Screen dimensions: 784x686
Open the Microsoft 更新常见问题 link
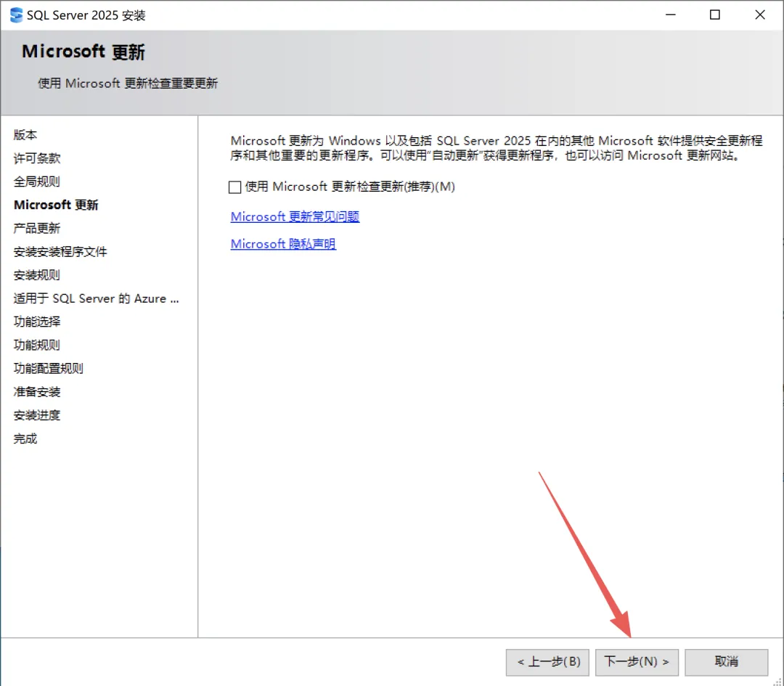point(295,216)
